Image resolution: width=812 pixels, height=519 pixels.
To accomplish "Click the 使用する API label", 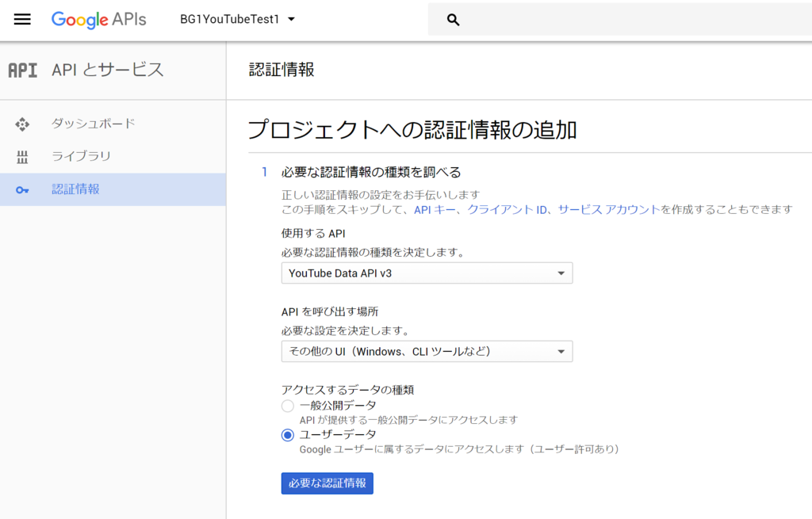I will pyautogui.click(x=313, y=234).
